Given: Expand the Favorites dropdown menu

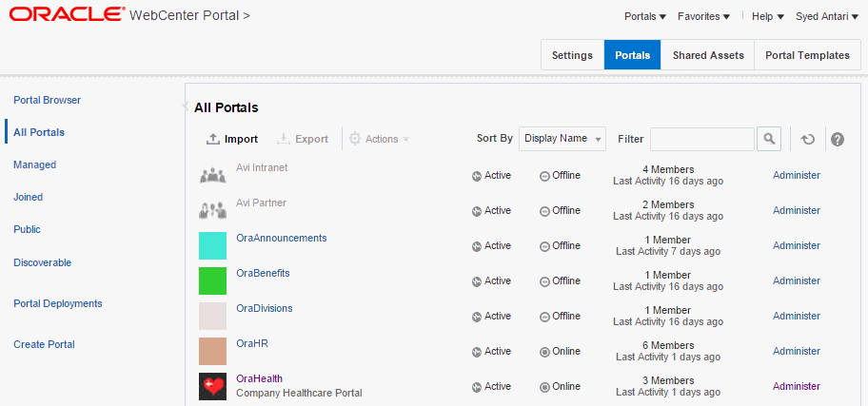Looking at the screenshot, I should 704,16.
